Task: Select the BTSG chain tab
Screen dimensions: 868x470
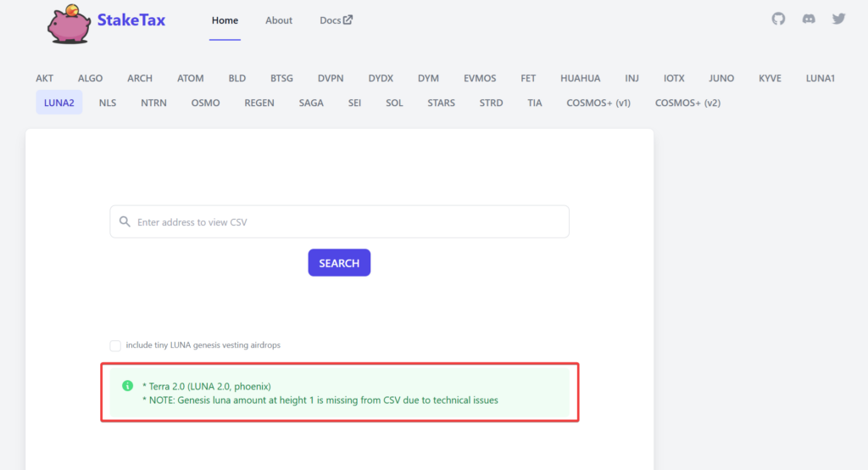Action: click(281, 78)
